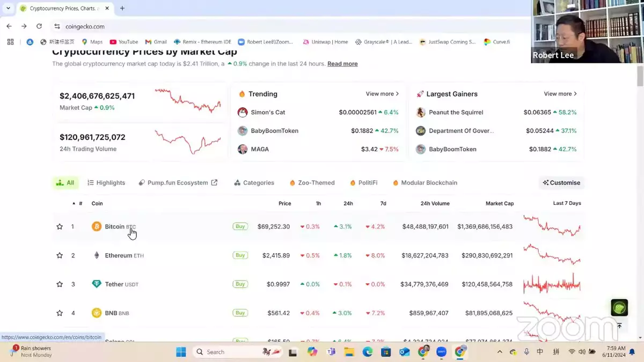Open the BNB coin icon

97,313
